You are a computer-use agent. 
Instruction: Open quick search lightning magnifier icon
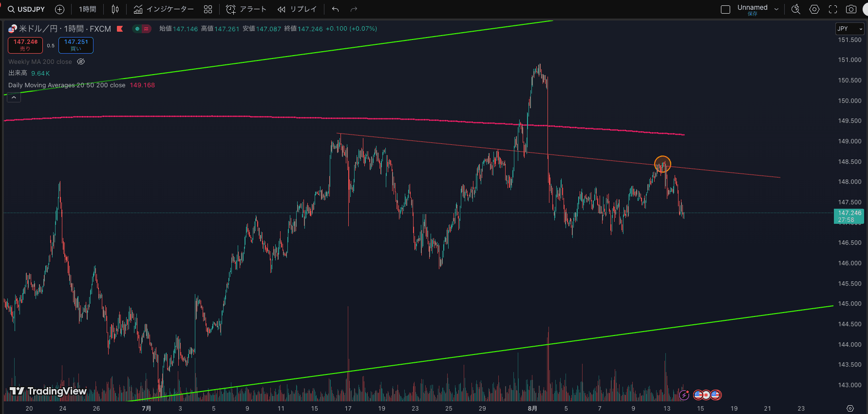coord(796,9)
